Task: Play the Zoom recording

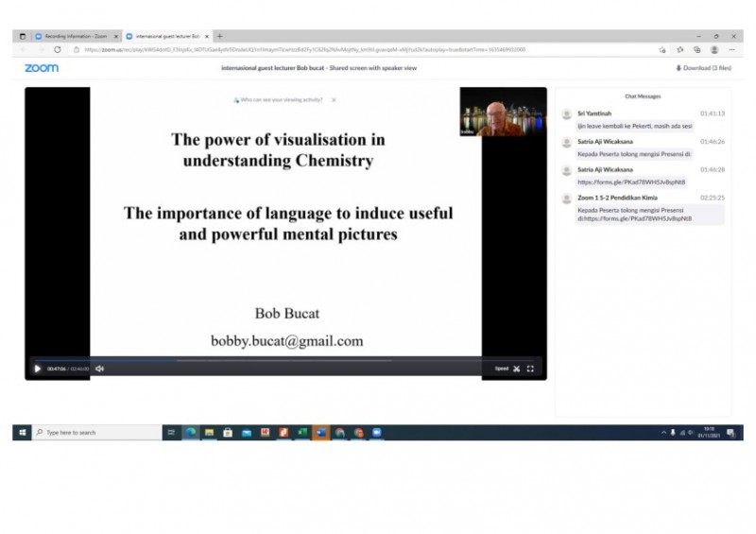Action: click(x=38, y=369)
